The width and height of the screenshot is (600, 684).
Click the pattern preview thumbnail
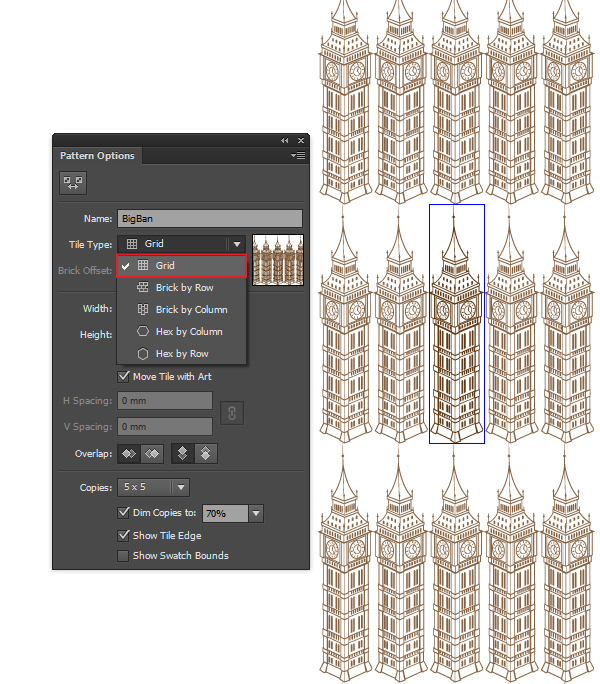(278, 260)
